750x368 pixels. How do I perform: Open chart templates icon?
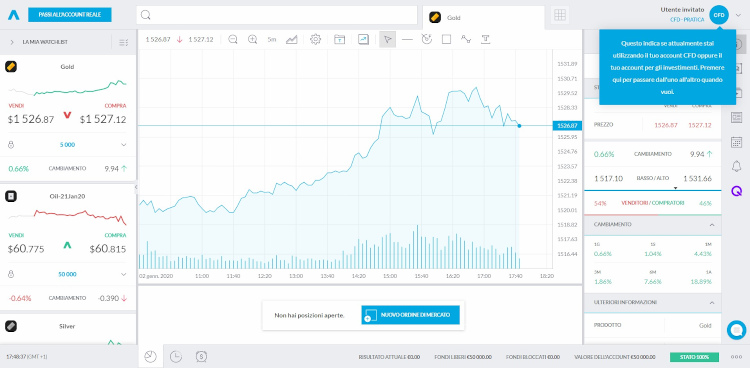(x=339, y=39)
